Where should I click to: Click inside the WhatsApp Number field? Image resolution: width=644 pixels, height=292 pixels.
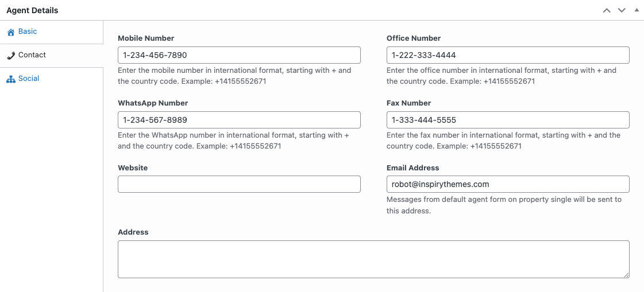(x=239, y=120)
